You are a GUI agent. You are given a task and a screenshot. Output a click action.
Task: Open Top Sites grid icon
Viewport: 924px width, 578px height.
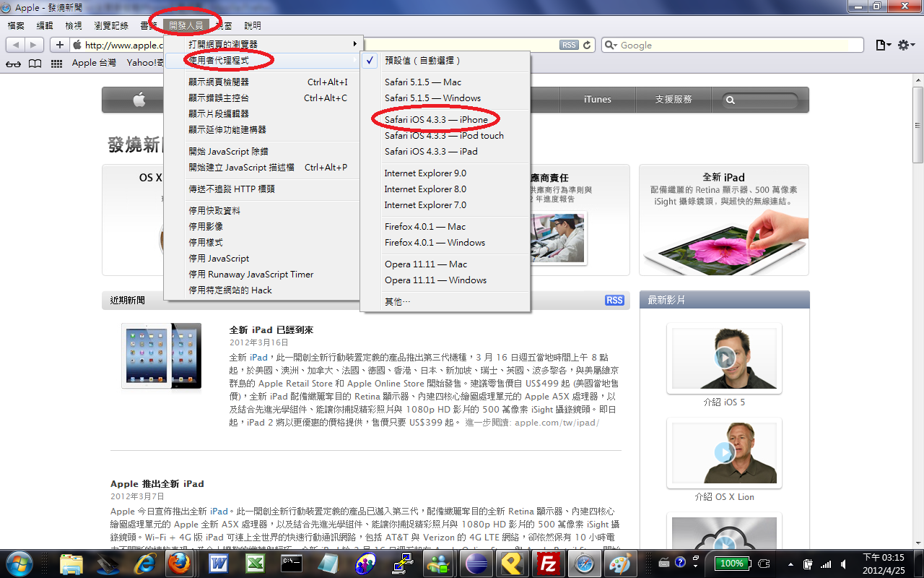(x=57, y=63)
